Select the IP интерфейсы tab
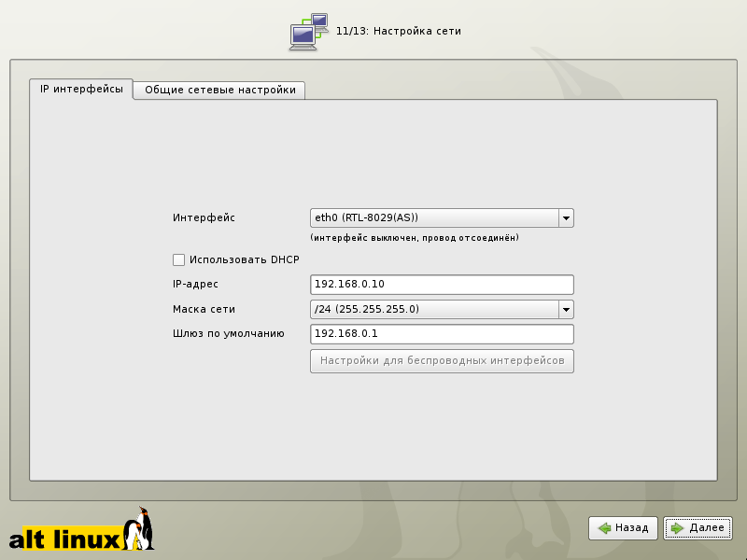Viewport: 747px width, 560px height. point(81,89)
